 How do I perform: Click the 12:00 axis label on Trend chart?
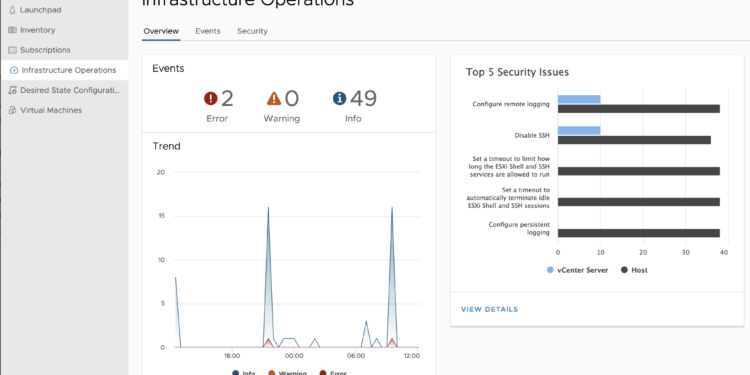(411, 356)
